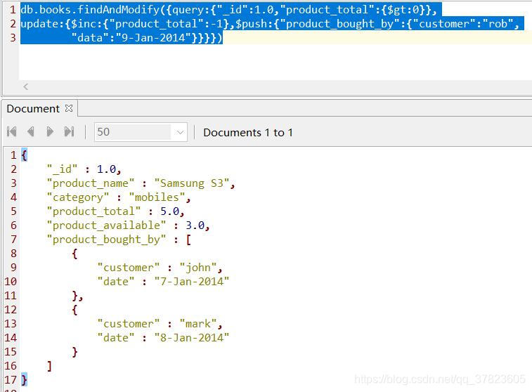The height and width of the screenshot is (392, 532).
Task: Go to previous page of documents
Action: click(30, 131)
